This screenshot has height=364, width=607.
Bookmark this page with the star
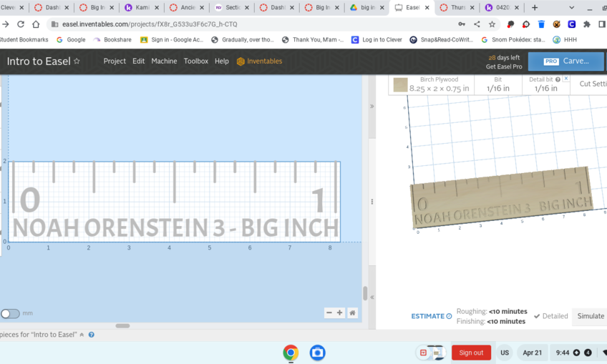point(492,24)
